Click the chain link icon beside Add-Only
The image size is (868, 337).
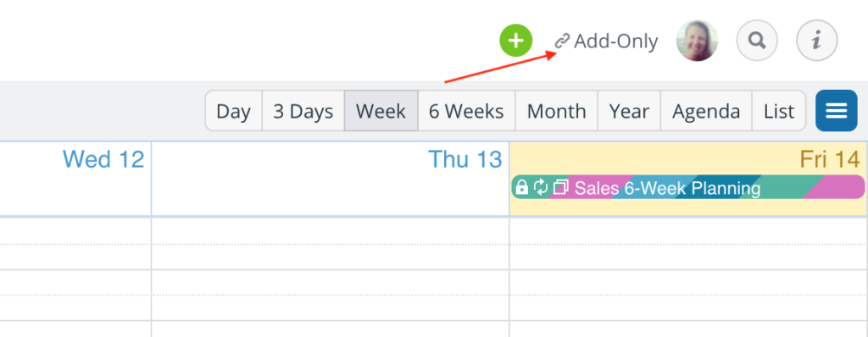click(x=563, y=41)
